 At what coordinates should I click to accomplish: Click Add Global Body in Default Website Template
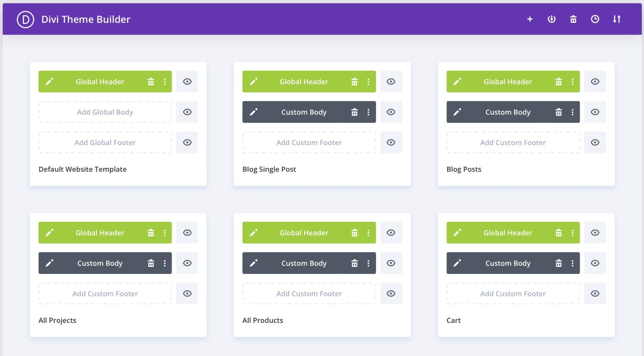105,112
